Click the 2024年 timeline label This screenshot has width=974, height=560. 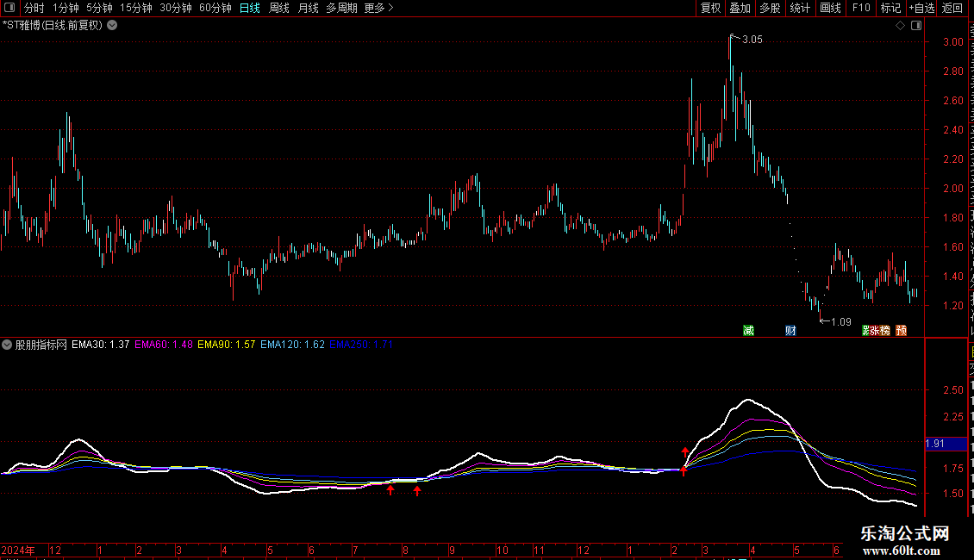18,550
